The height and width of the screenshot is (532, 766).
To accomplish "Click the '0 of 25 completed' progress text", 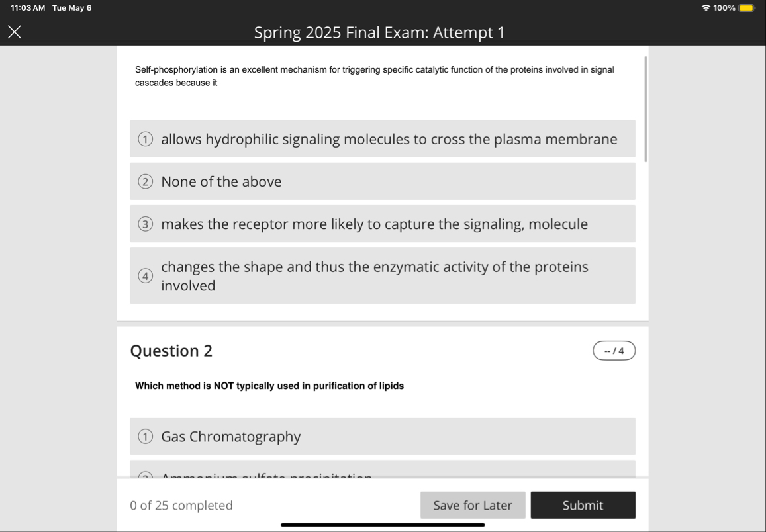I will click(181, 505).
